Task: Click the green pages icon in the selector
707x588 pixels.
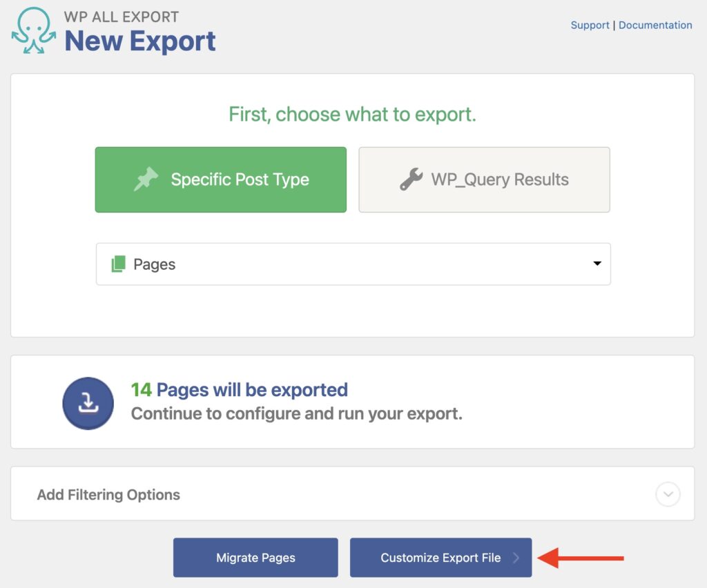Action: 119,263
